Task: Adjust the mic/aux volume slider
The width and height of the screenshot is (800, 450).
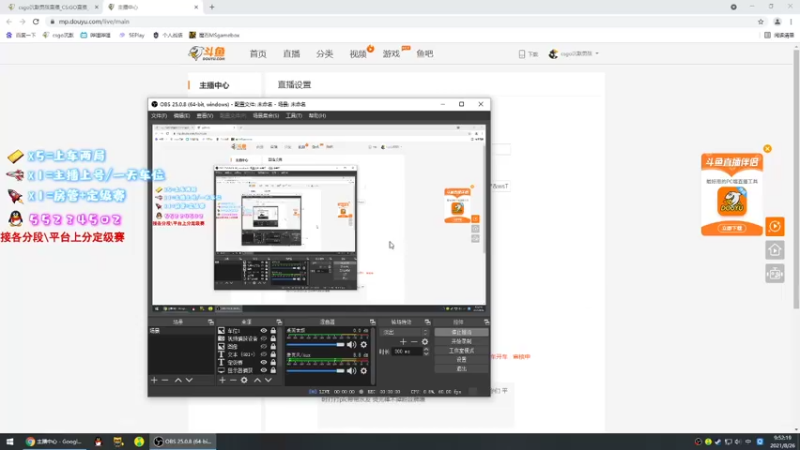Action: (x=316, y=370)
